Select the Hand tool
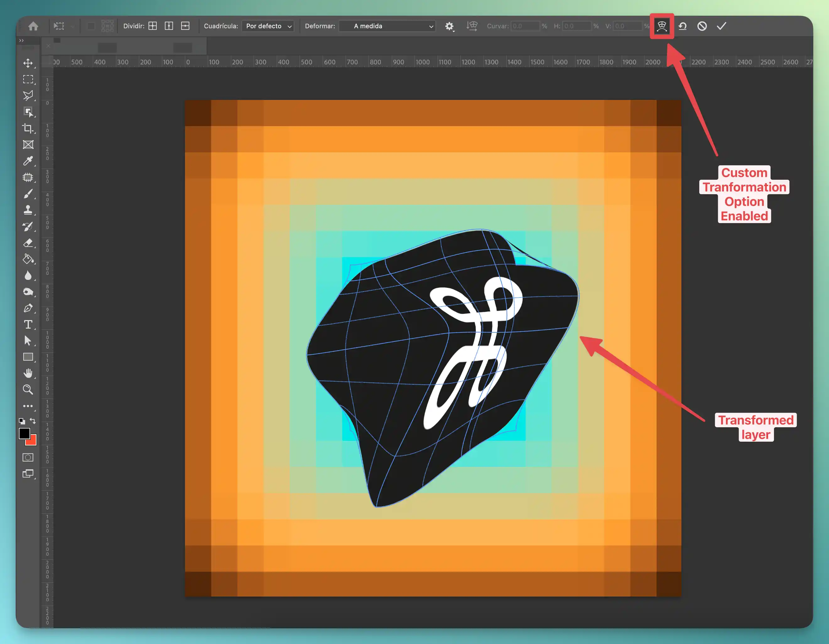The height and width of the screenshot is (644, 829). coord(28,374)
